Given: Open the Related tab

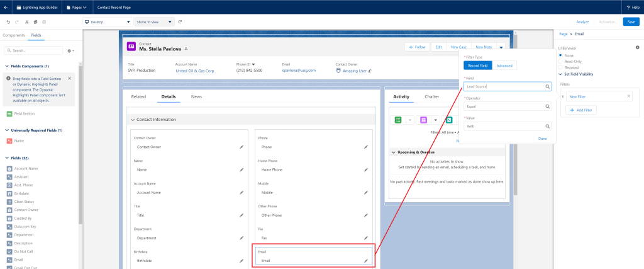Looking at the screenshot, I should click(x=138, y=96).
